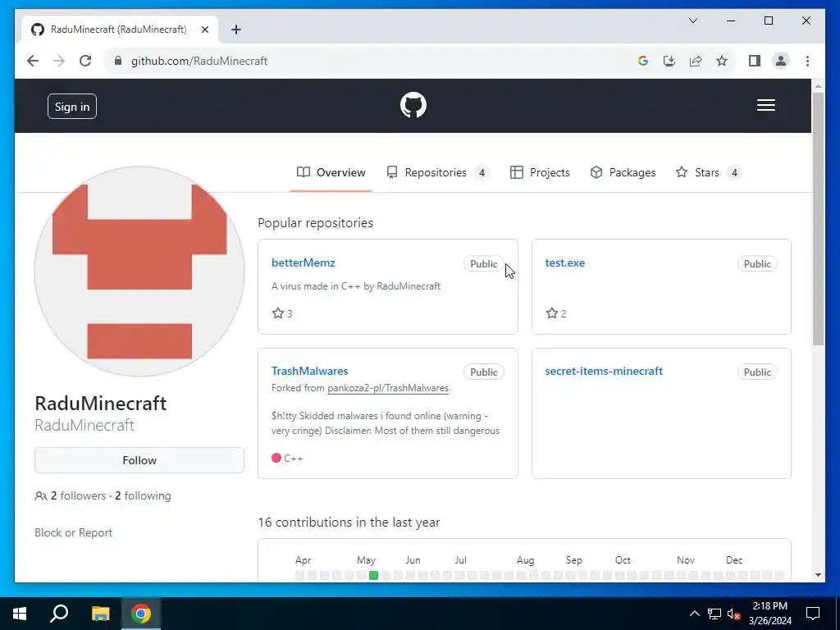This screenshot has width=840, height=630.
Task: Close the RaduMinecraft browser tab
Action: tap(204, 30)
